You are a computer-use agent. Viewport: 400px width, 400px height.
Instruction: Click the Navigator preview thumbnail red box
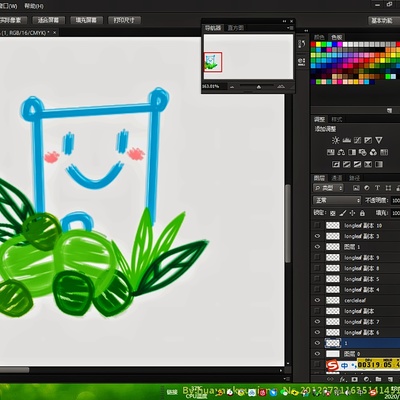pos(213,62)
